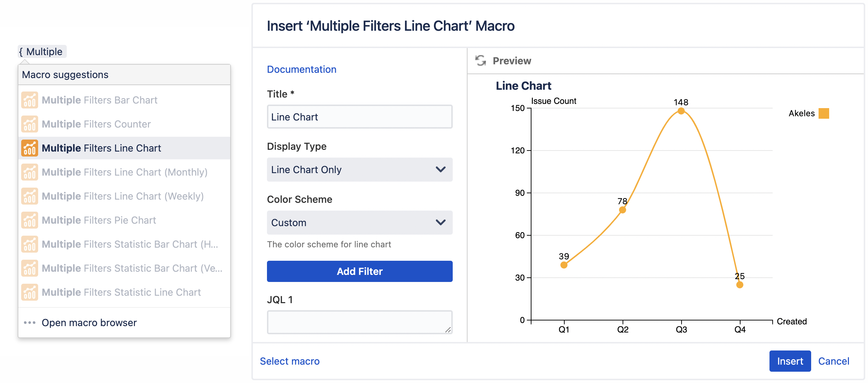Image resolution: width=868 pixels, height=383 pixels.
Task: Click the Multiple Filters Line Chart (Weekly) icon
Action: click(x=29, y=196)
